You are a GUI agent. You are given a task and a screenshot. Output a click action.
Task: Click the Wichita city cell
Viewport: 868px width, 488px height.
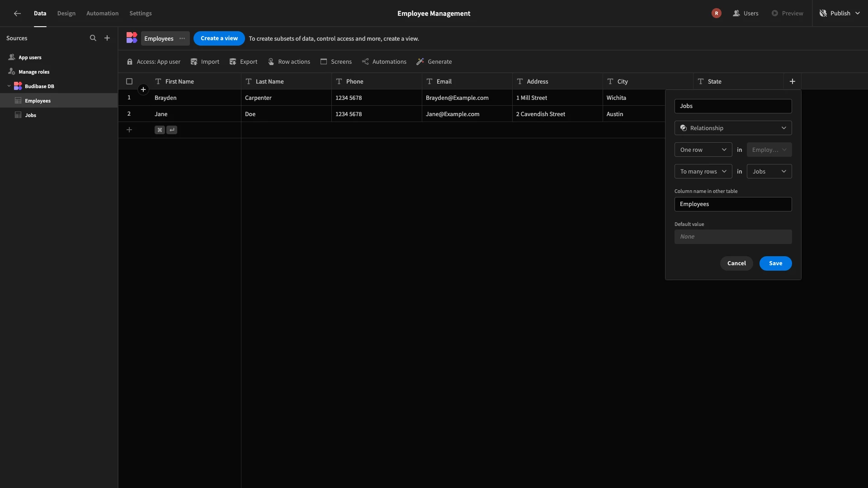634,98
